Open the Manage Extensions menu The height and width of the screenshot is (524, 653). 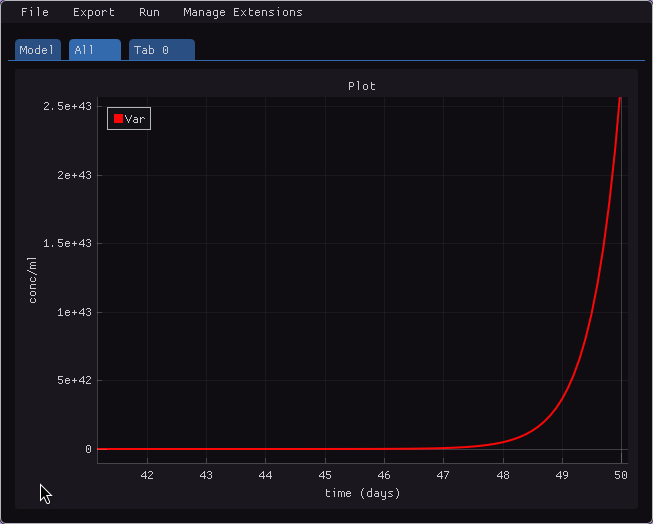(242, 13)
